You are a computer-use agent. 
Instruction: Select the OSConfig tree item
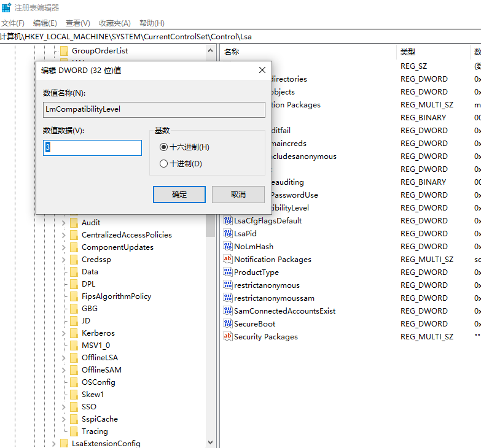pyautogui.click(x=98, y=382)
